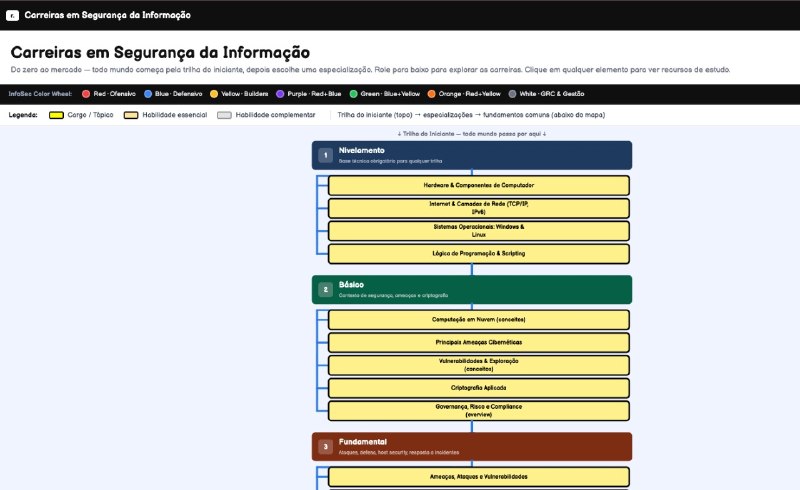
Task: Click the orange Red+Yellow color dot
Action: click(431, 94)
